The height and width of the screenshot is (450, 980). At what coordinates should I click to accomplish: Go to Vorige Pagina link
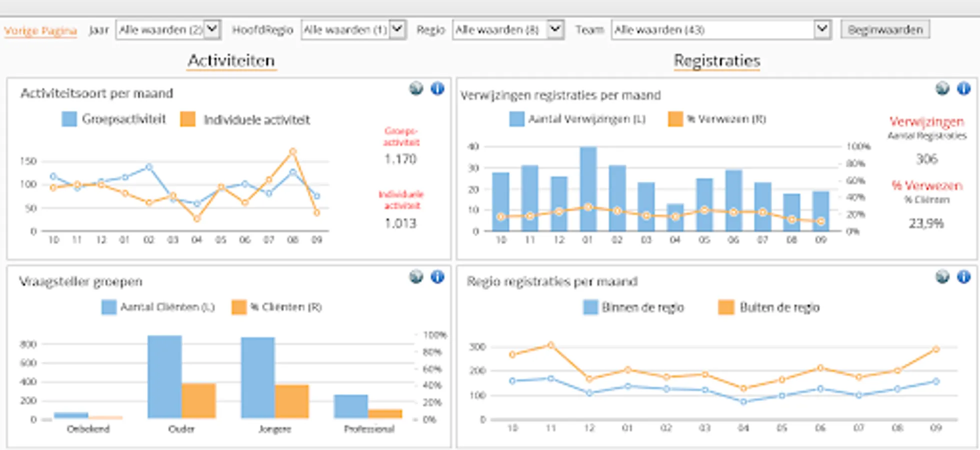(x=40, y=30)
